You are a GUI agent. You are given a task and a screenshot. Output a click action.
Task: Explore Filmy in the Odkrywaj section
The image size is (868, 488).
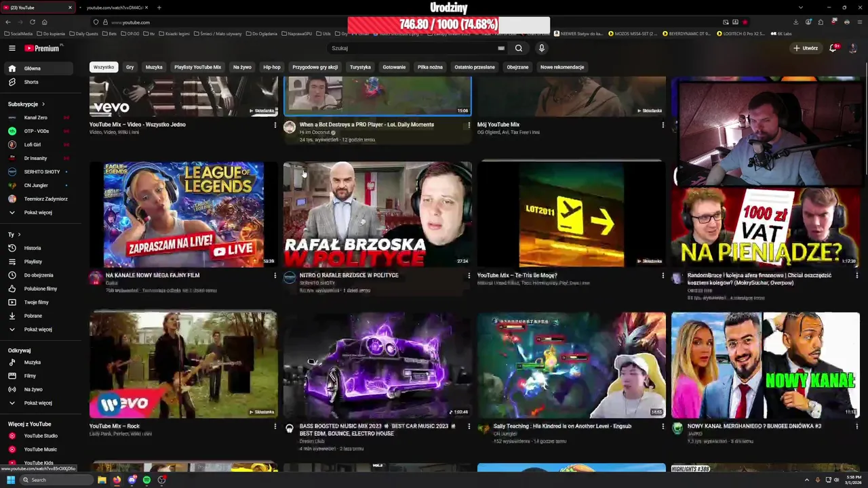[39, 376]
